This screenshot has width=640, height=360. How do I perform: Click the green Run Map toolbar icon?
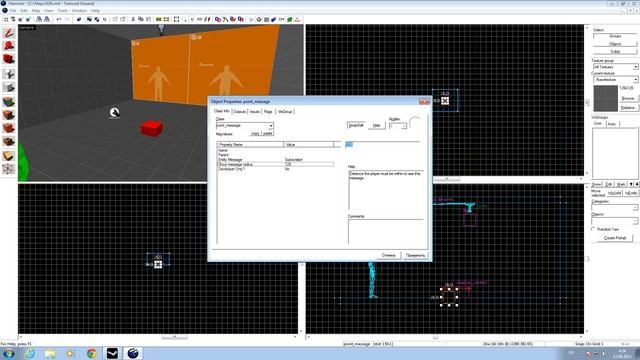[x=290, y=19]
